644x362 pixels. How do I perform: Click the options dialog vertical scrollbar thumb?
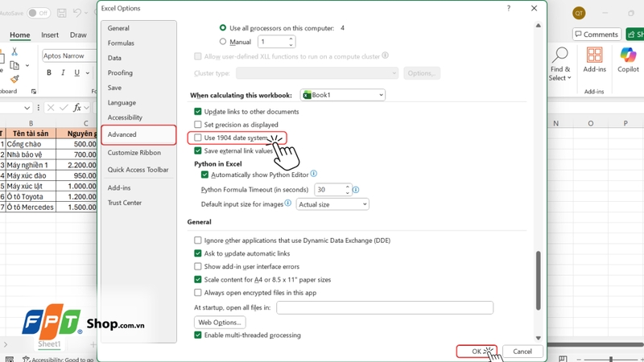pyautogui.click(x=538, y=280)
